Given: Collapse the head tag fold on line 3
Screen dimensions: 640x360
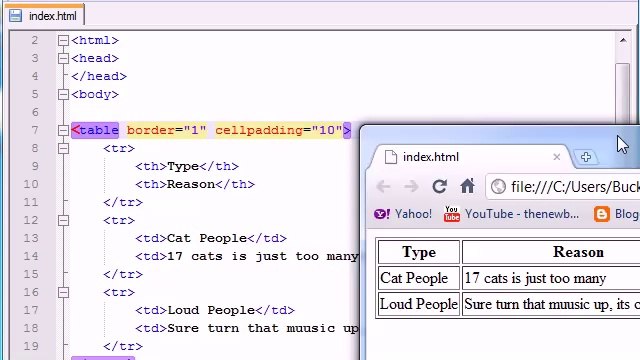Looking at the screenshot, I should [63, 58].
